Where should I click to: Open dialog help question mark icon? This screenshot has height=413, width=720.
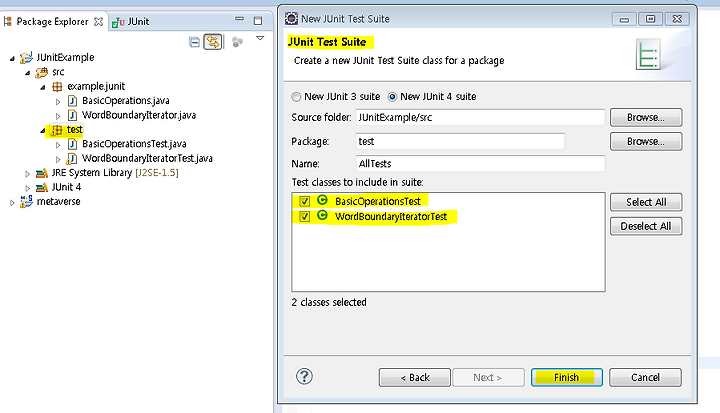coord(304,377)
